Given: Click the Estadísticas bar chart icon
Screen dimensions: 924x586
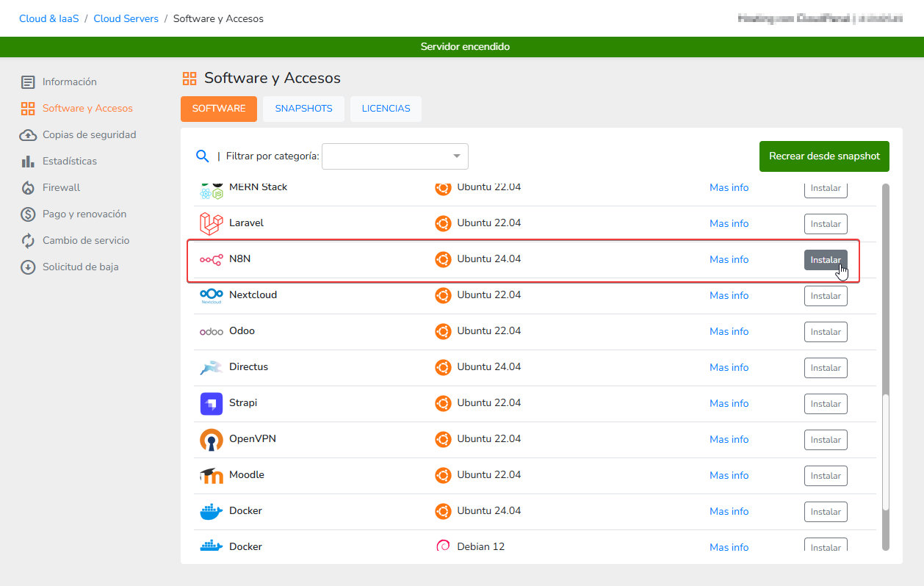Looking at the screenshot, I should click(28, 162).
